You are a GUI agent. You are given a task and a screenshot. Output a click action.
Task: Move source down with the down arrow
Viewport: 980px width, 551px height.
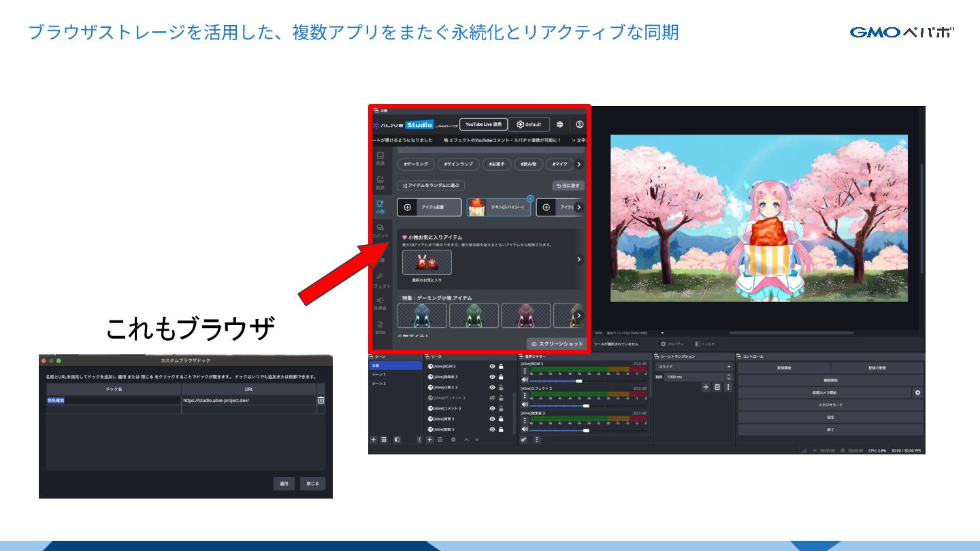pyautogui.click(x=476, y=439)
